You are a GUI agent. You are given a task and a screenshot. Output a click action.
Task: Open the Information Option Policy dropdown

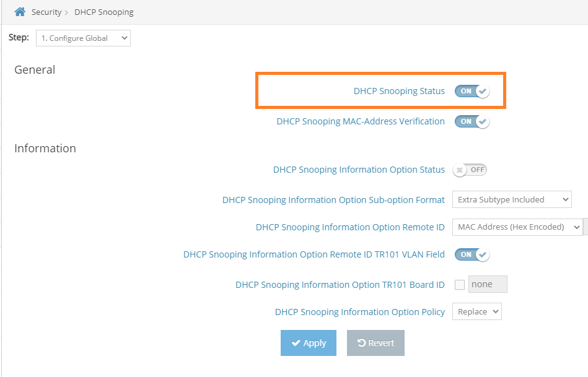pos(476,312)
